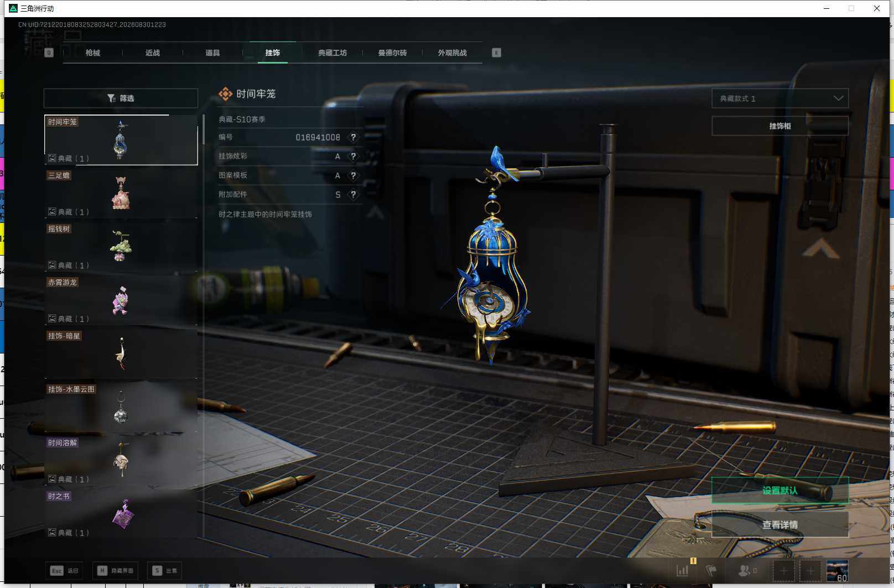Select the 挂饰-水墨云图 charm item
The image size is (894, 588).
click(x=121, y=407)
